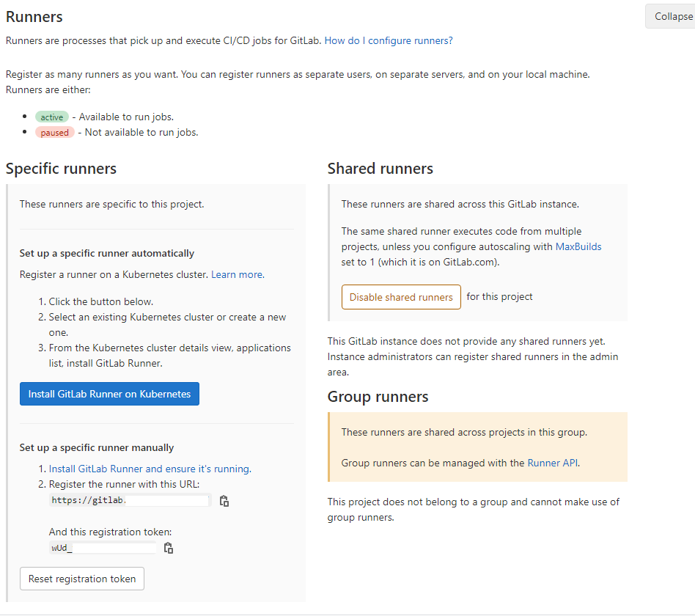This screenshot has height=616, width=695.
Task: Click Disable shared runners button
Action: (401, 297)
